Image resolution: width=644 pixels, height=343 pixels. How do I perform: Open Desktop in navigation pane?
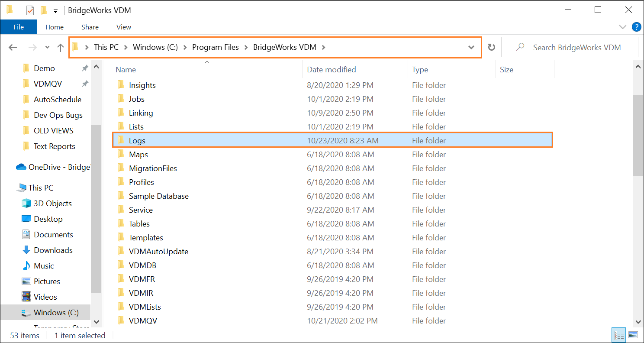(x=48, y=219)
